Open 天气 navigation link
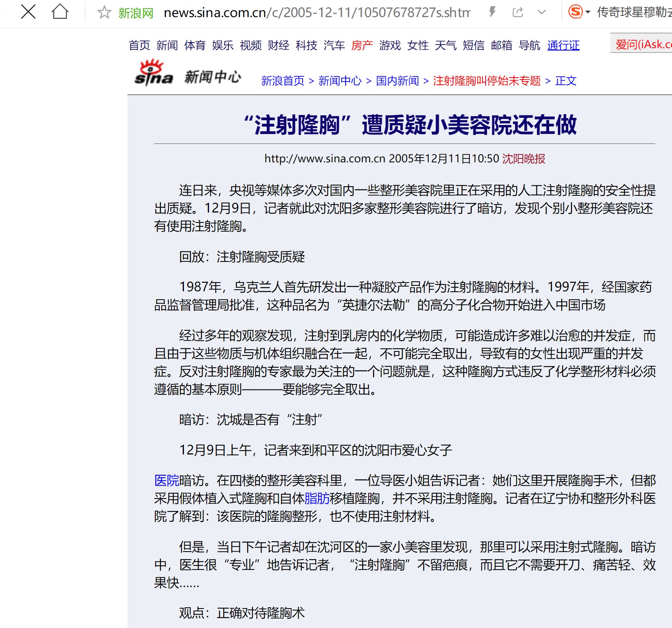672x628 pixels. 446,45
